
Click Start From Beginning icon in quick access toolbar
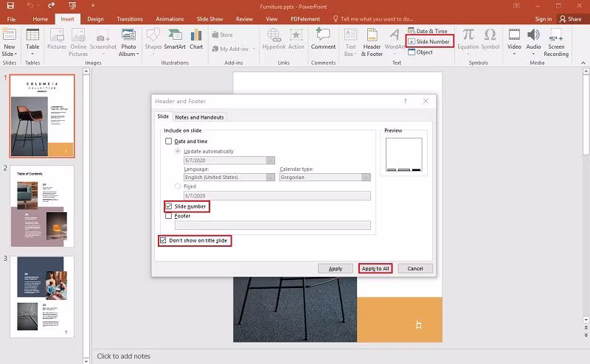(72, 6)
